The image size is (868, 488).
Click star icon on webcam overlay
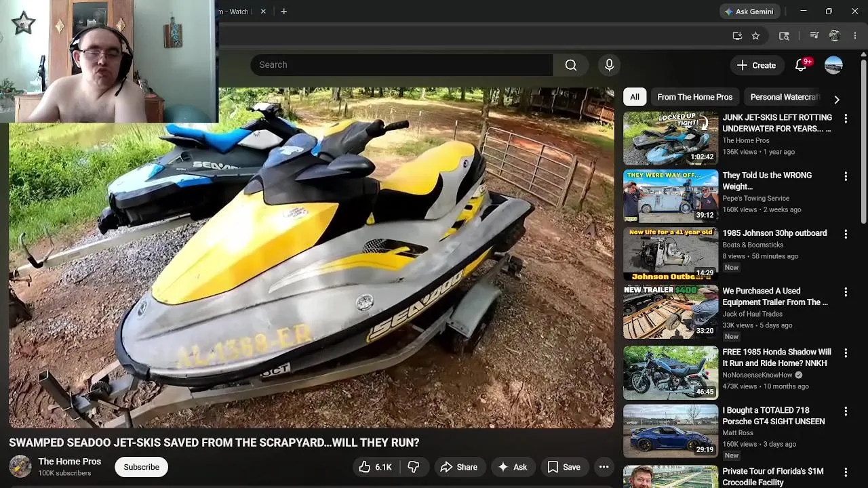point(23,24)
